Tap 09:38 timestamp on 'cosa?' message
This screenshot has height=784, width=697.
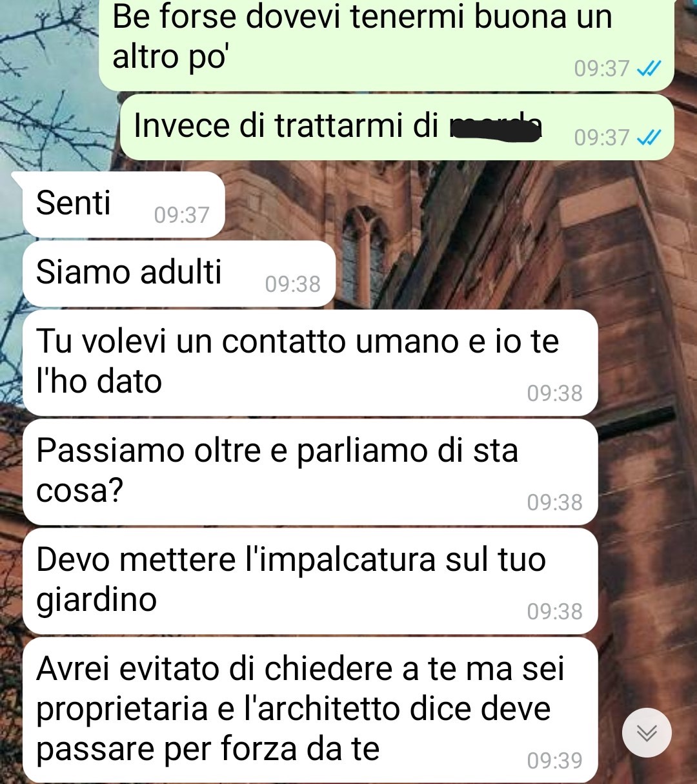click(x=554, y=502)
